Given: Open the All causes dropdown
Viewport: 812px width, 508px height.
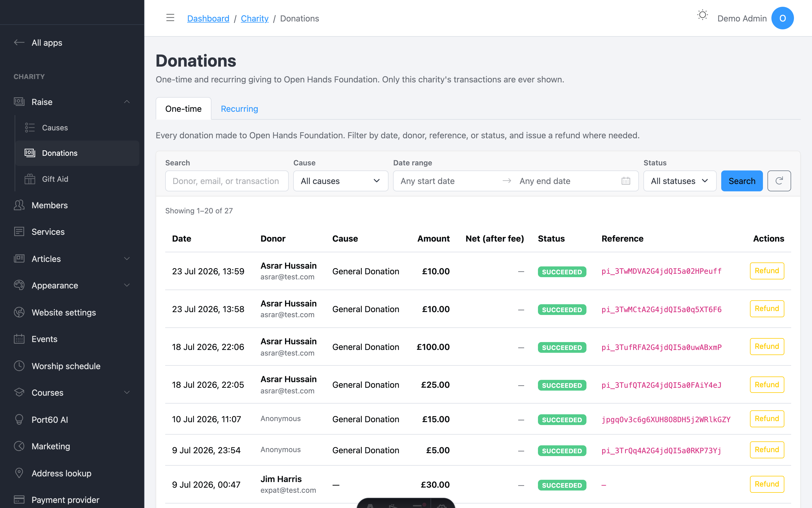Looking at the screenshot, I should (x=341, y=181).
